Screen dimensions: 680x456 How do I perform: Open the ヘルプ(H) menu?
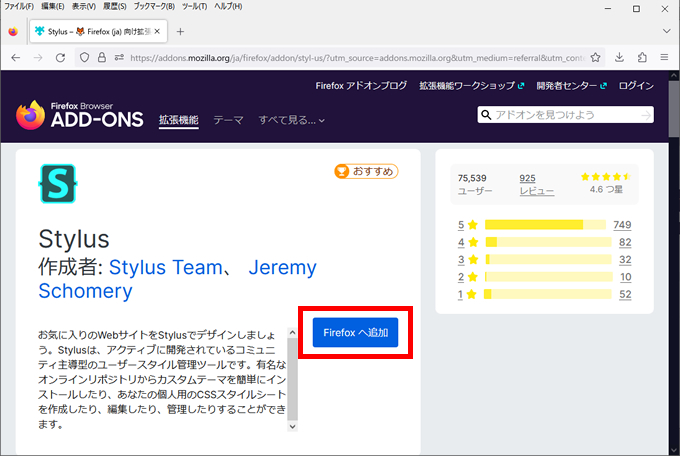(x=228, y=7)
